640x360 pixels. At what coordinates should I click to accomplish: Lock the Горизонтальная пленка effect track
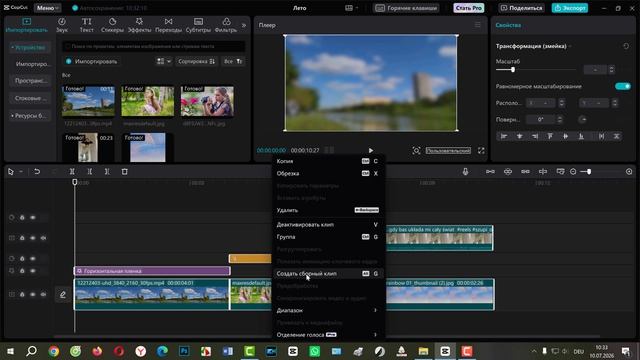click(22, 271)
